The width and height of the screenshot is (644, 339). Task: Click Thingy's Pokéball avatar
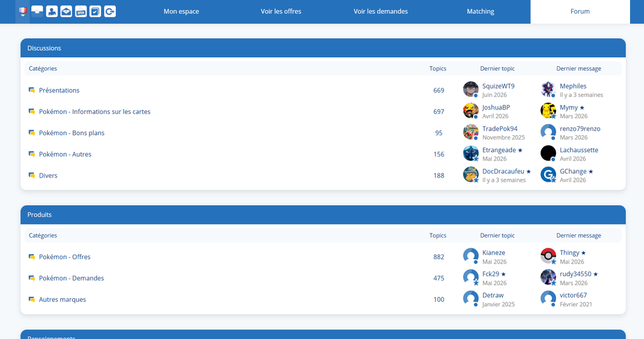(548, 256)
